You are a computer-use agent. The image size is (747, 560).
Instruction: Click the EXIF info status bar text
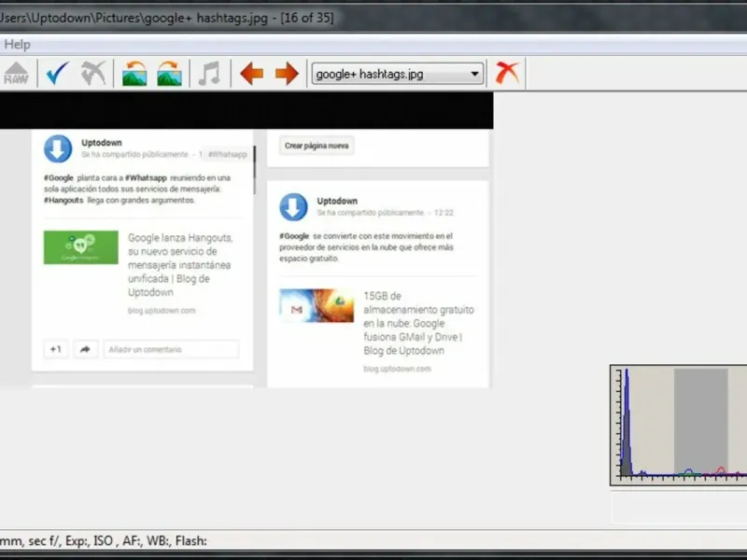[x=104, y=541]
